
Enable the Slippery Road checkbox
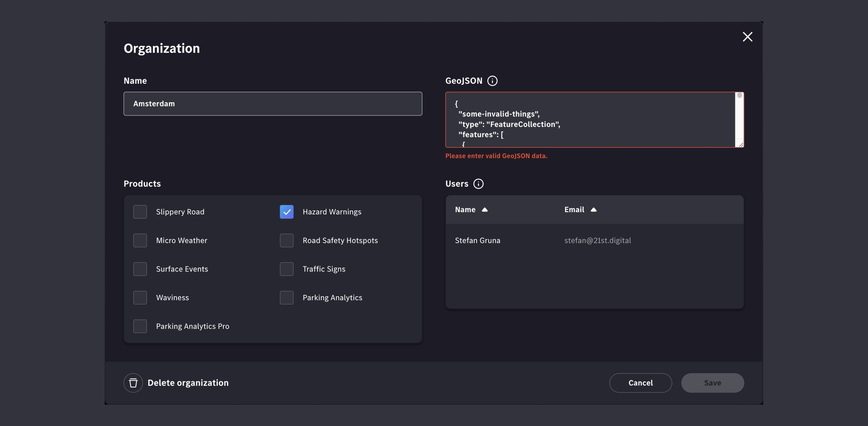[140, 212]
